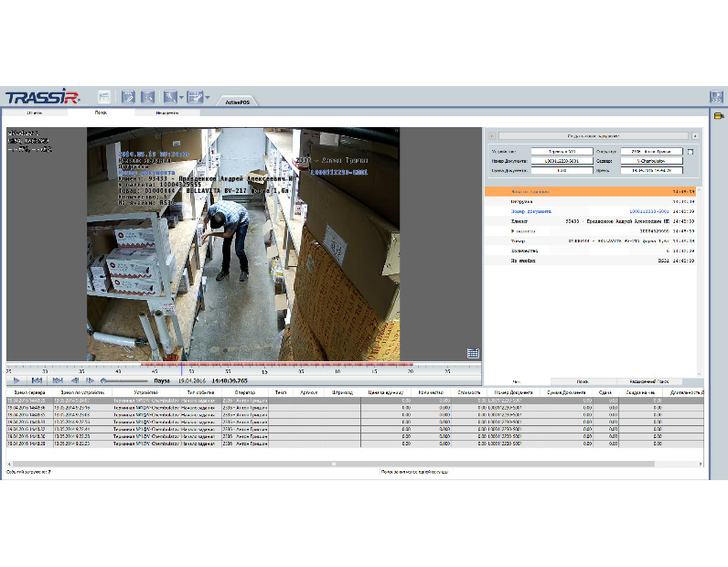
Task: Sort by Артикул column header
Action: [309, 392]
